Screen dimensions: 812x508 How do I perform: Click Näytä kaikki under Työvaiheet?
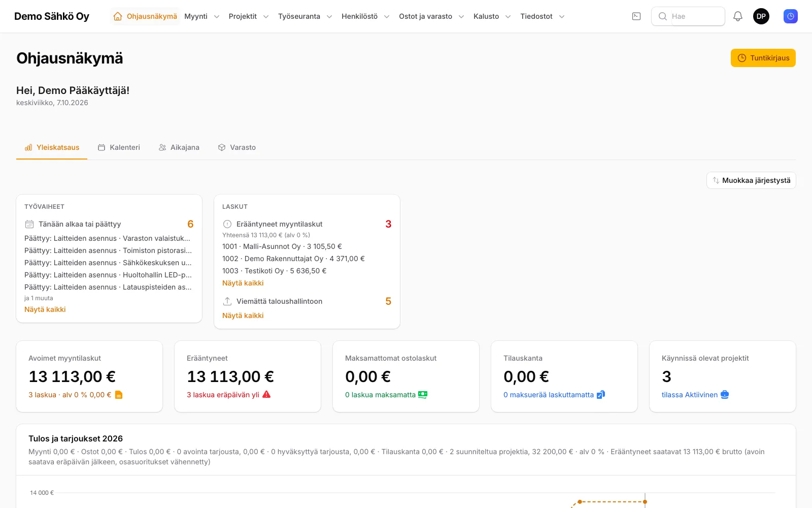click(45, 309)
